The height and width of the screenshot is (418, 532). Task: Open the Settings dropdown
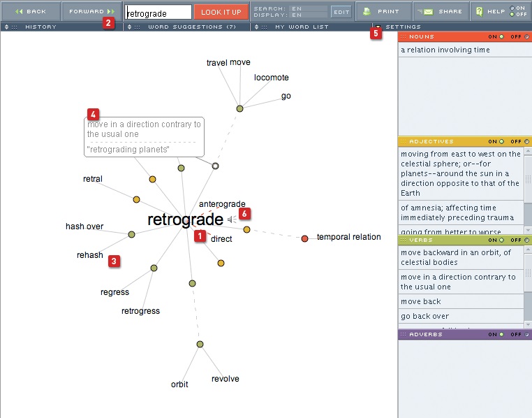tap(397, 27)
